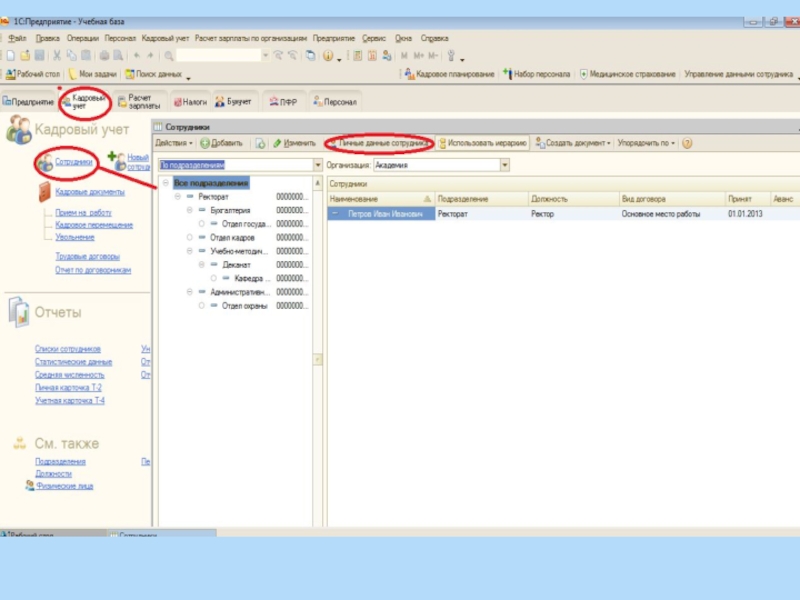
Task: Open Набор персонала in the top toolbar
Action: pyautogui.click(x=540, y=74)
